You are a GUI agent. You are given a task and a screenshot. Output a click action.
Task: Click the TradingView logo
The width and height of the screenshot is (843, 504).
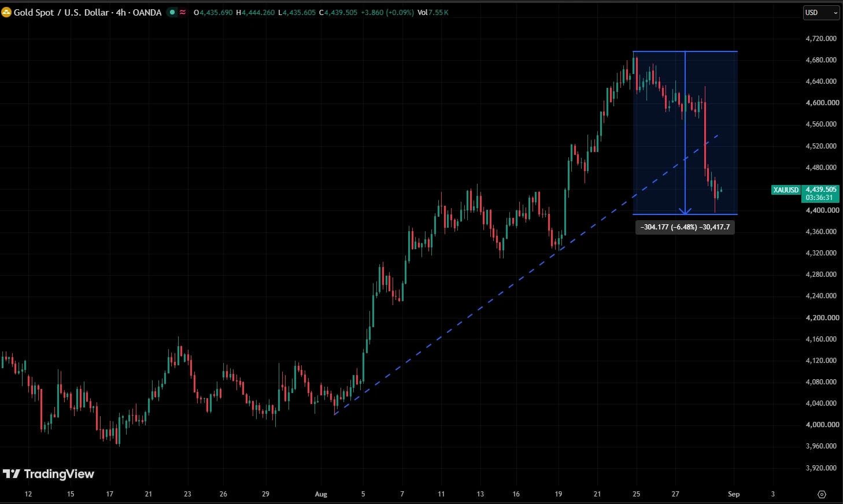(x=49, y=474)
